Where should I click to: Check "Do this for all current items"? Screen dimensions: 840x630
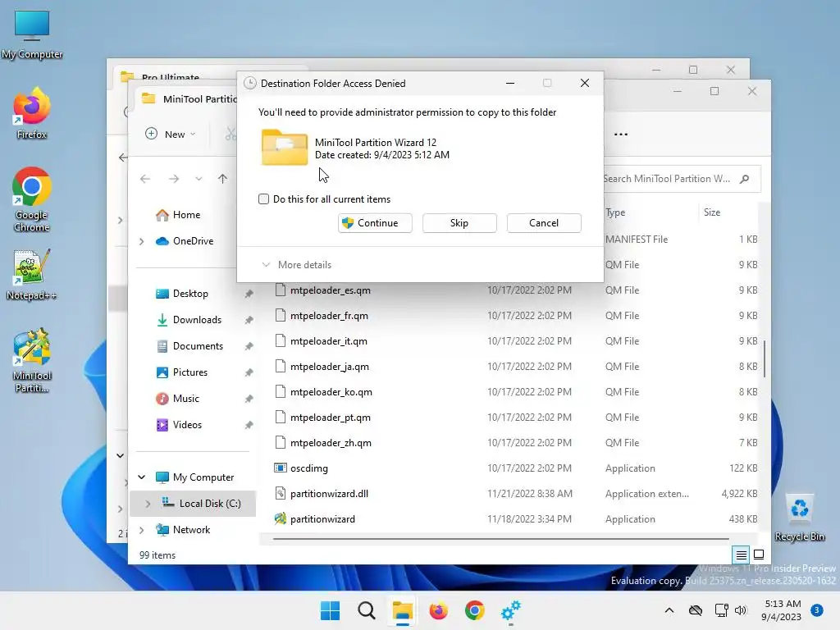pos(263,199)
